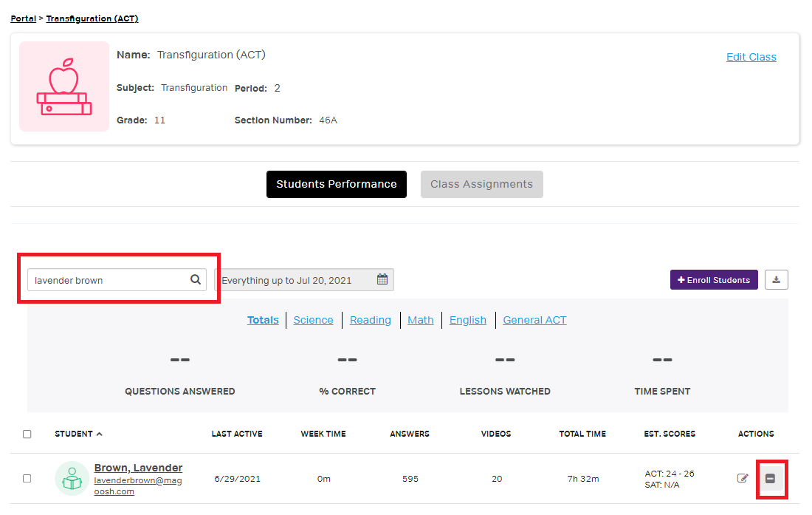Open the Edit Class link
The width and height of the screenshot is (812, 515).
tap(751, 57)
